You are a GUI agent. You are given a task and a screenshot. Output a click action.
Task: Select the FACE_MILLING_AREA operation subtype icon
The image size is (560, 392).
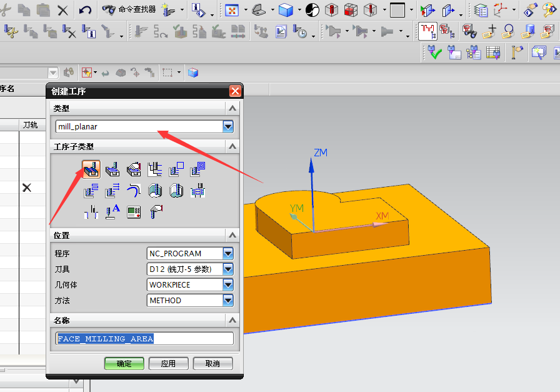(x=91, y=169)
